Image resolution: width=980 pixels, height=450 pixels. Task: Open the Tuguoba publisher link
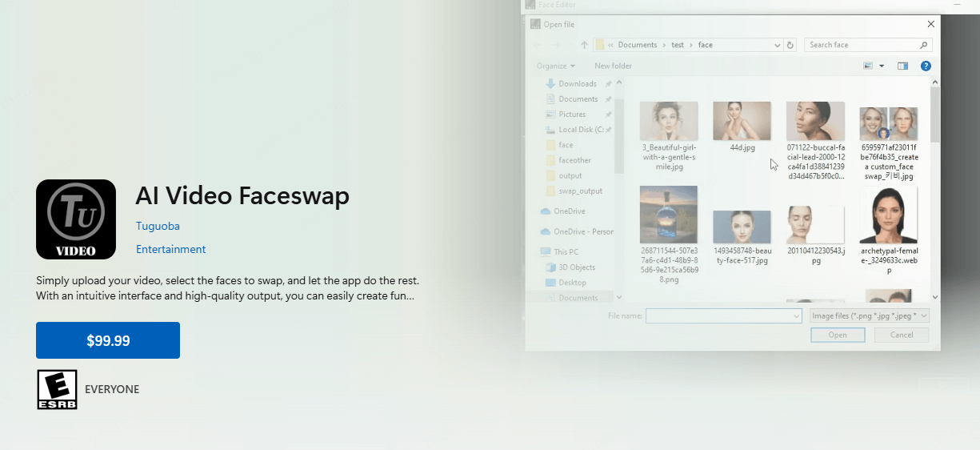point(158,227)
